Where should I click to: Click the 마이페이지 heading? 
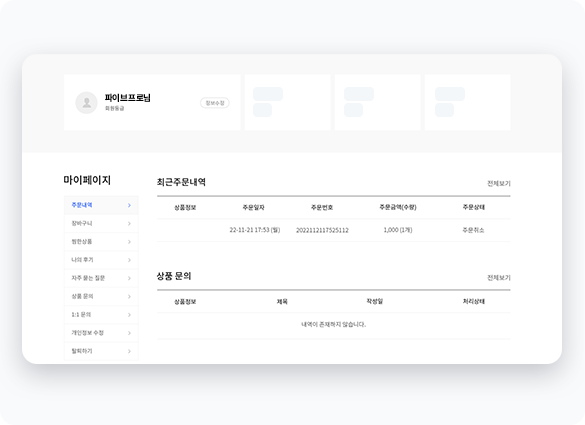[87, 180]
